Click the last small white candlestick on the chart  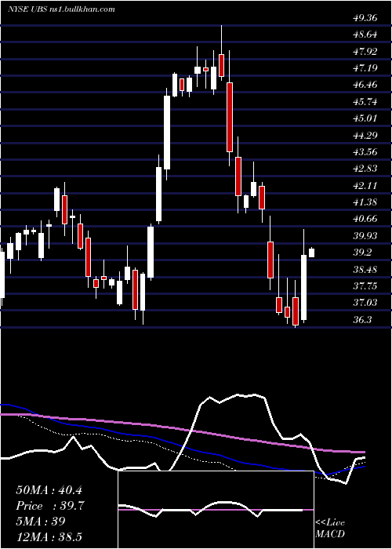click(x=311, y=253)
